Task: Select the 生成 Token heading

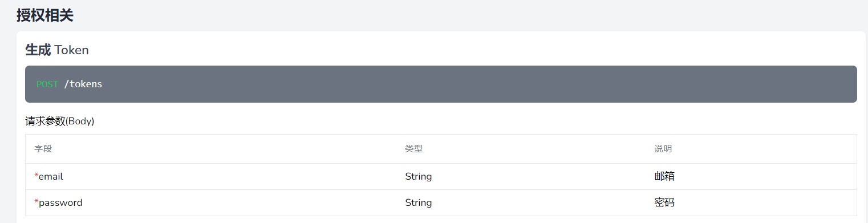Action: 57,50
